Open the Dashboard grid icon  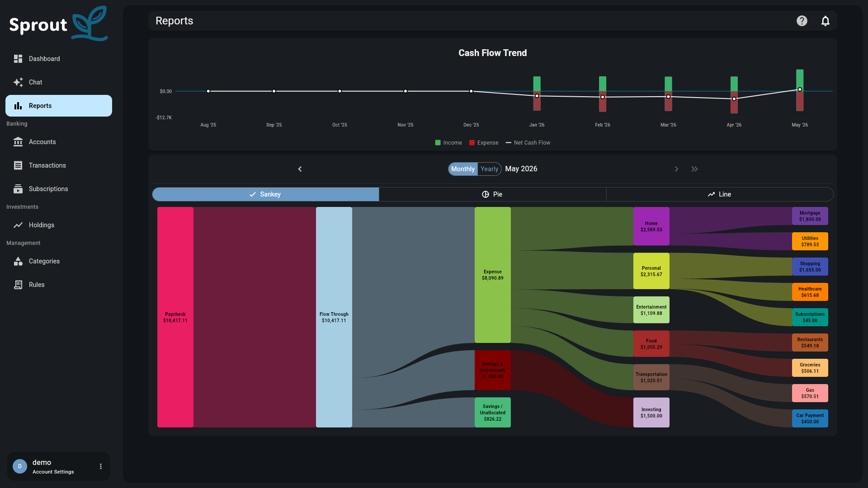(18, 59)
